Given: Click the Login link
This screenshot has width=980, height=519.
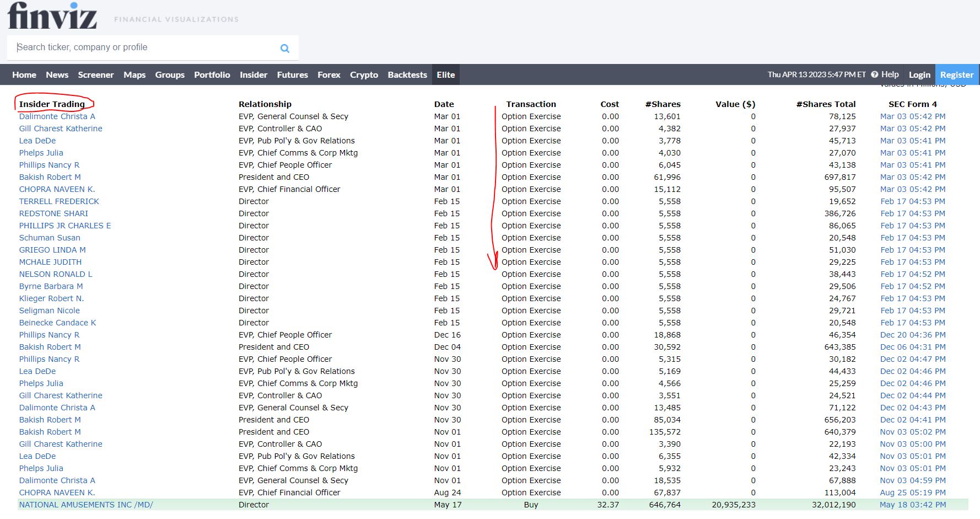Looking at the screenshot, I should (919, 75).
